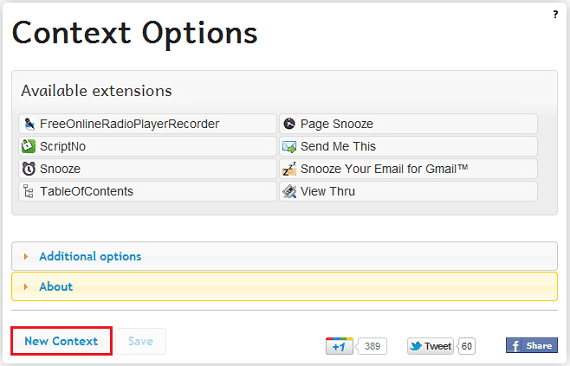
Task: Create a New Context
Action: [x=61, y=341]
